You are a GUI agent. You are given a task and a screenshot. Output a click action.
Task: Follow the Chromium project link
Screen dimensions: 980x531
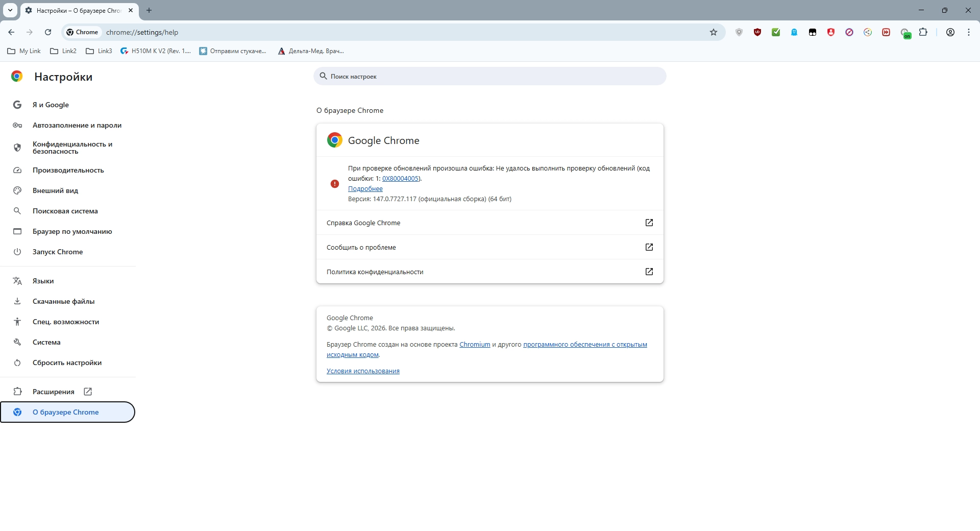(x=475, y=345)
